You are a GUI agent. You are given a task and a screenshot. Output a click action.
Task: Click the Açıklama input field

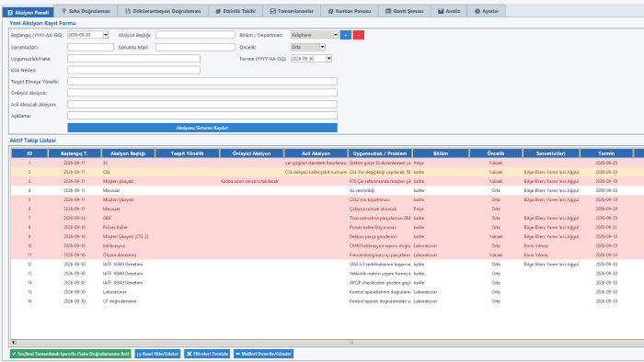(x=202, y=116)
